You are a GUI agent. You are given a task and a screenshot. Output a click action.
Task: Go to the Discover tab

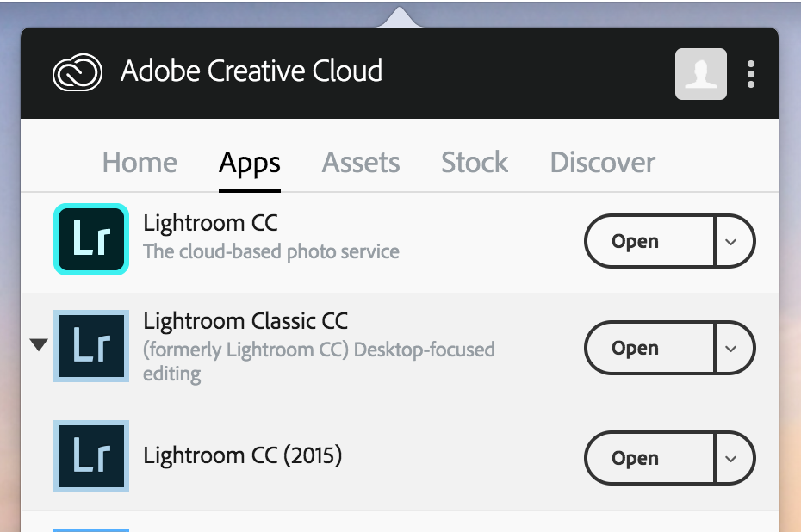point(602,163)
